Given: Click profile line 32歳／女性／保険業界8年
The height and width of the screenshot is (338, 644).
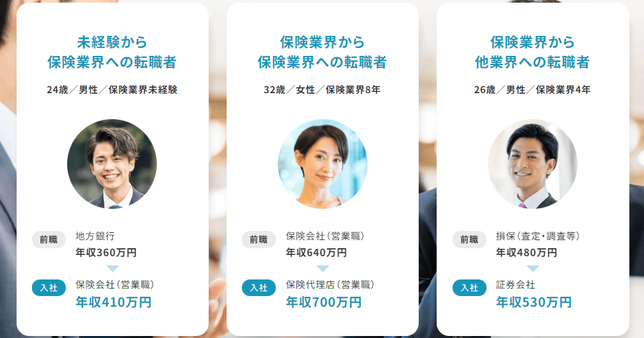Looking at the screenshot, I should pyautogui.click(x=322, y=90).
